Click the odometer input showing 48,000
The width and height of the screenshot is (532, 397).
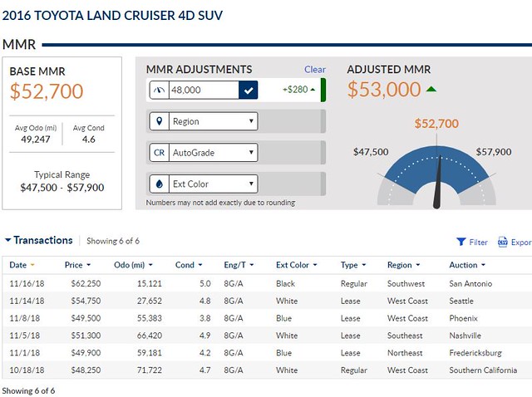(x=204, y=90)
